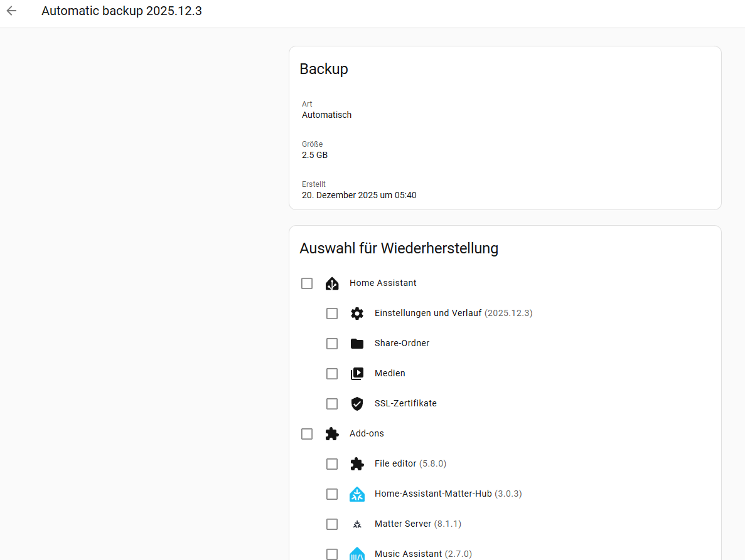
Task: Tick the Matter Server checkbox
Action: click(332, 524)
